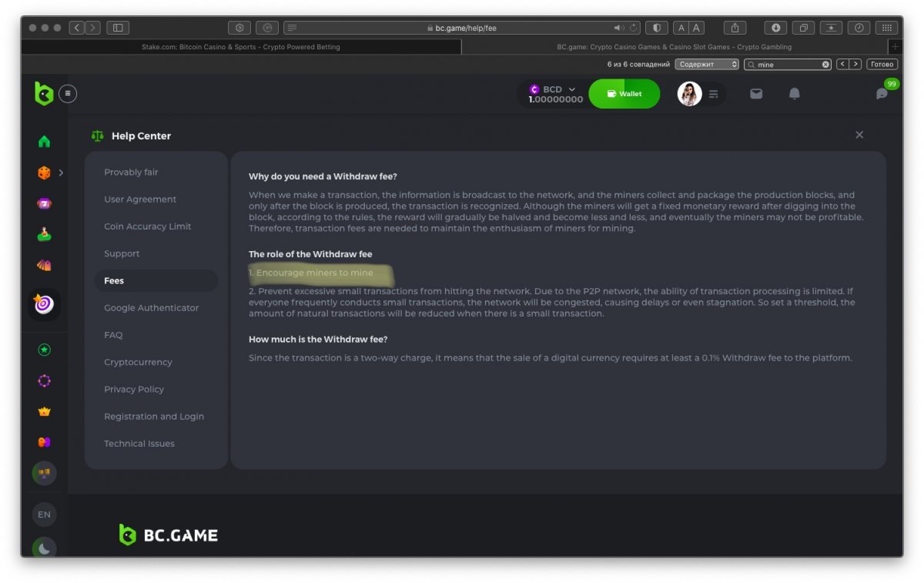Open the notifications bell
Screen dimensions: 924x583
(x=794, y=94)
